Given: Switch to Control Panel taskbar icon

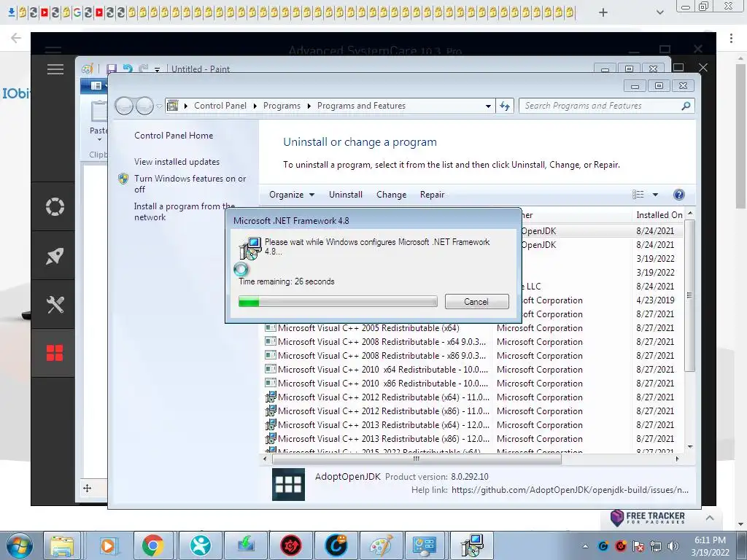Looking at the screenshot, I should (x=425, y=545).
